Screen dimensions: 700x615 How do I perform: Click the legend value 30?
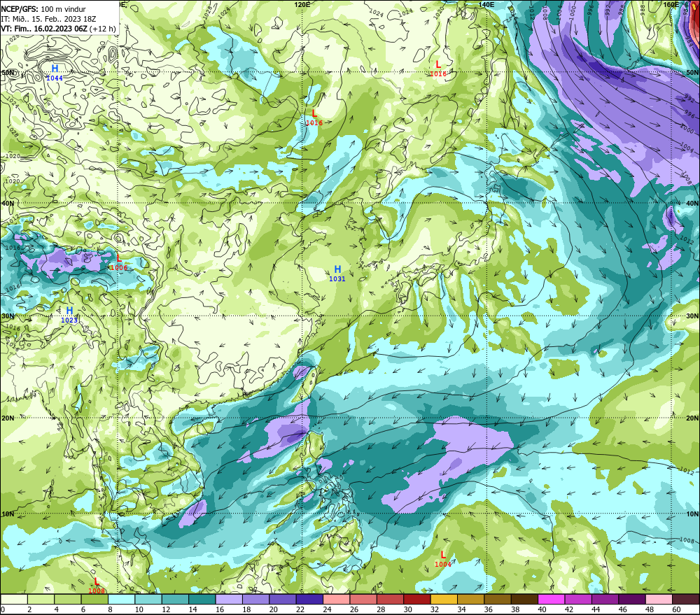click(x=407, y=609)
